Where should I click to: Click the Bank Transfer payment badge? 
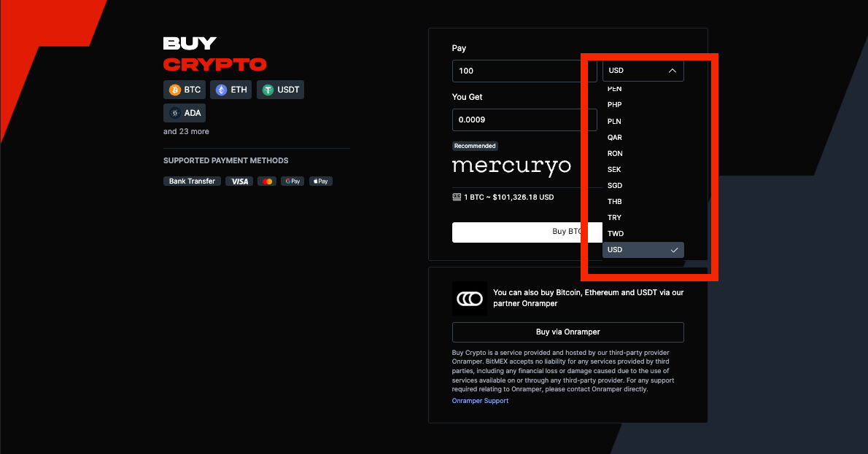[192, 181]
